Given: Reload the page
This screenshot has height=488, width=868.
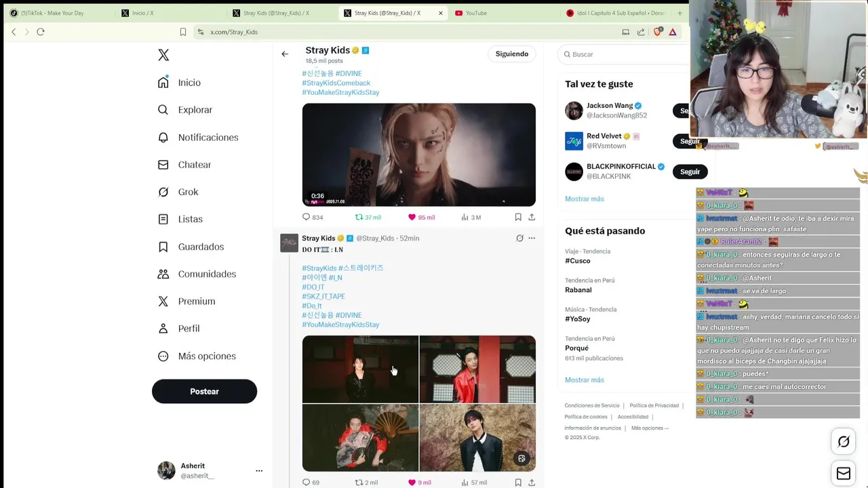Looking at the screenshot, I should 41,32.
